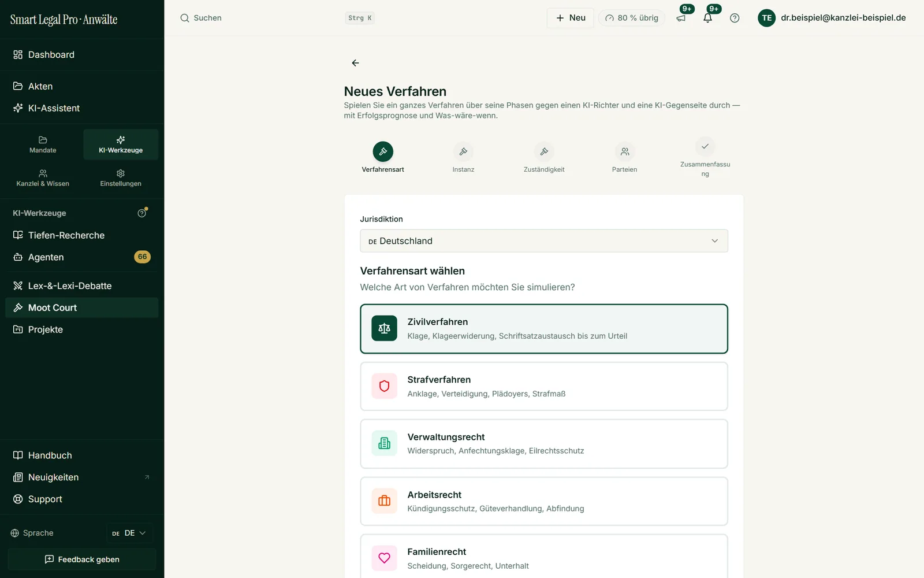Switch to the Mandate tab in sidebar
924x578 pixels.
coord(43,144)
